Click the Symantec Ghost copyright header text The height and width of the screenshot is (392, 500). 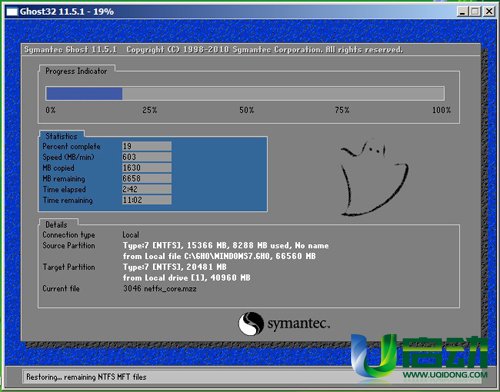pyautogui.click(x=213, y=50)
